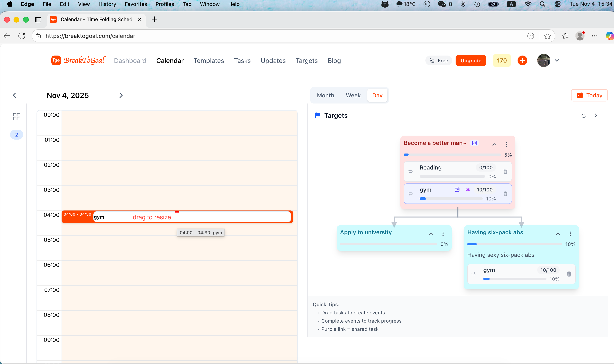Open the grid view sidebar icon
This screenshot has height=364, width=614.
pyautogui.click(x=16, y=116)
